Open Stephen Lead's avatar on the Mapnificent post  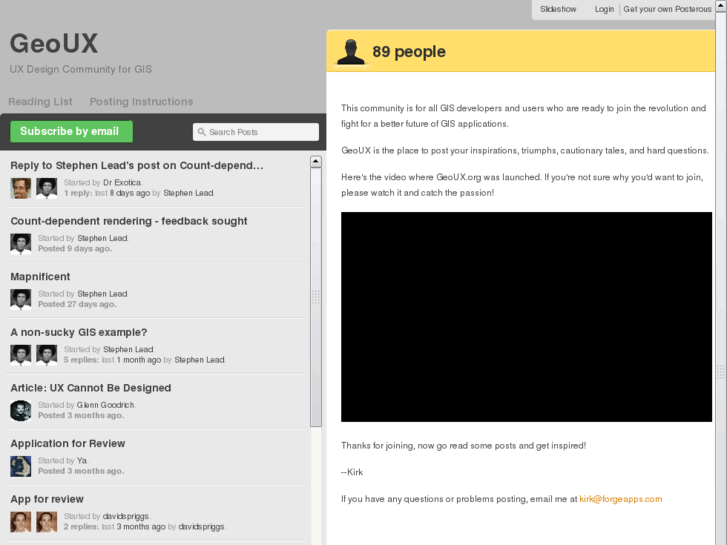(x=21, y=300)
